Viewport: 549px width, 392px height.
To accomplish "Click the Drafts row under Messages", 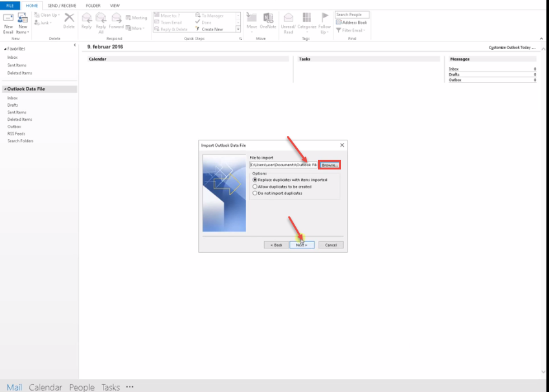I will click(492, 74).
